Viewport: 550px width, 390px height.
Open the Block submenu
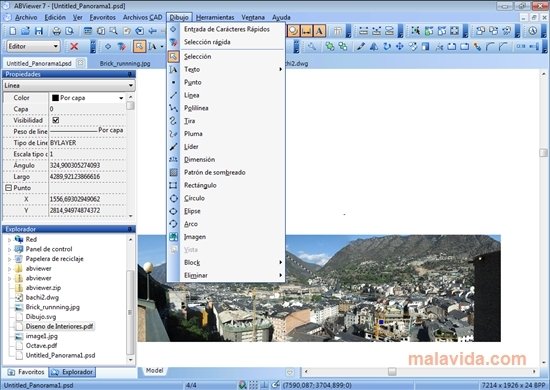[x=226, y=263]
